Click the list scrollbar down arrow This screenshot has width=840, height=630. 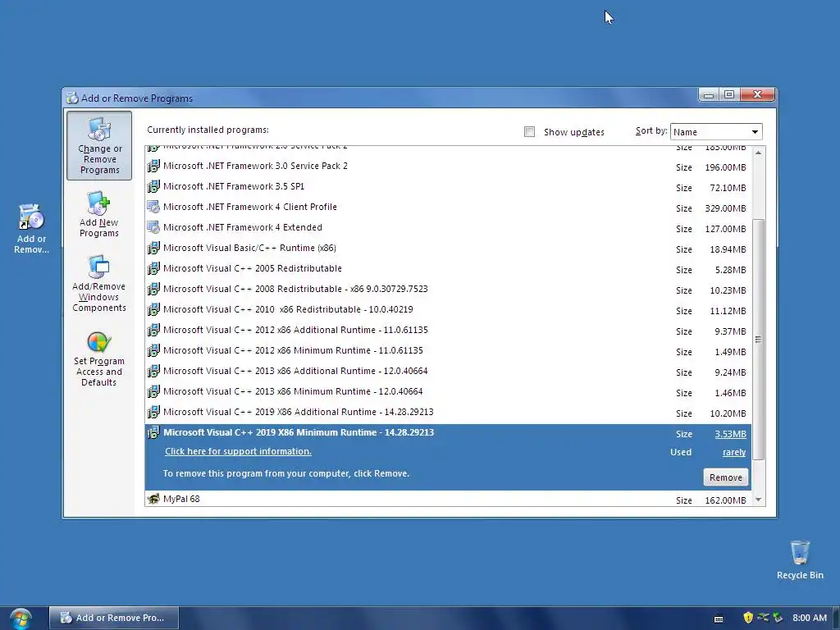pyautogui.click(x=758, y=500)
